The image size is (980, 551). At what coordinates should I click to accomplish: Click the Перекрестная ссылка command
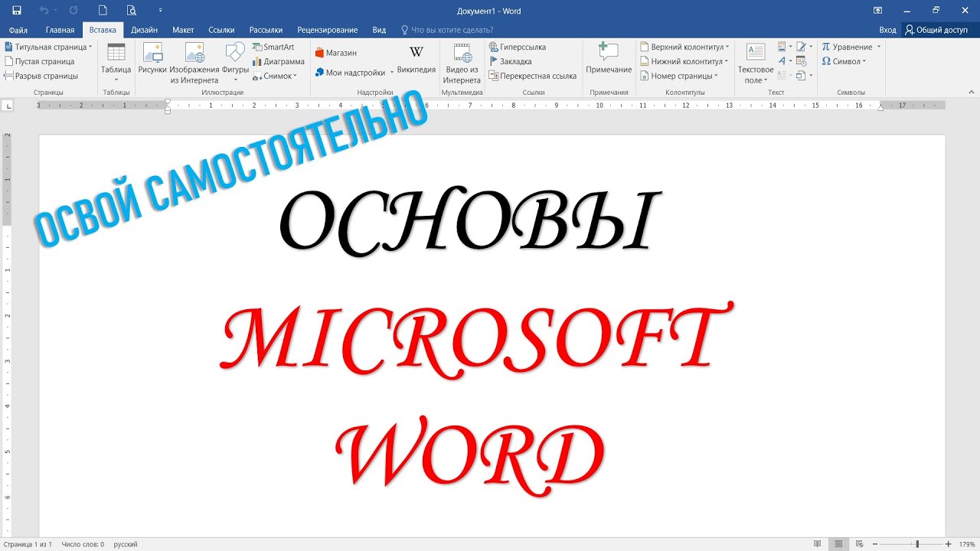pos(532,76)
